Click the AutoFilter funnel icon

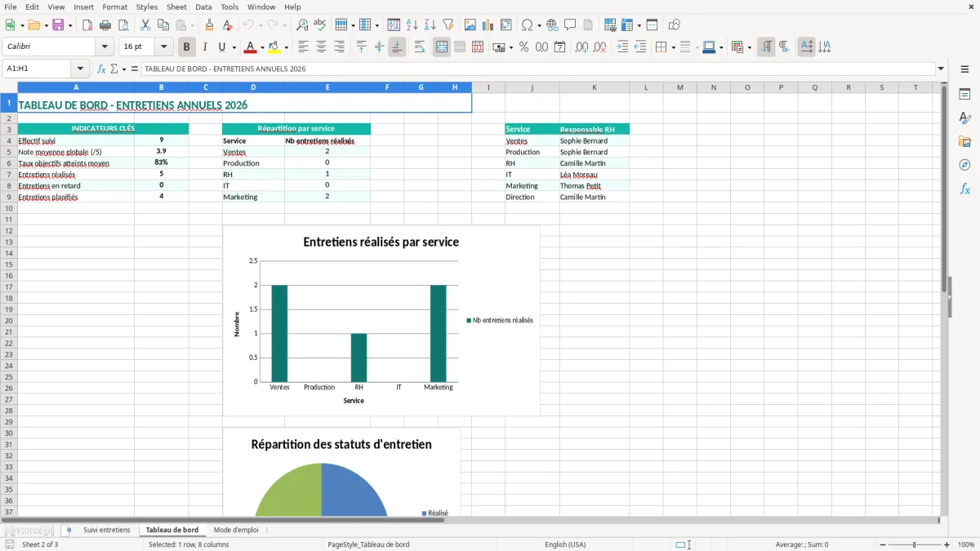pyautogui.click(x=448, y=25)
